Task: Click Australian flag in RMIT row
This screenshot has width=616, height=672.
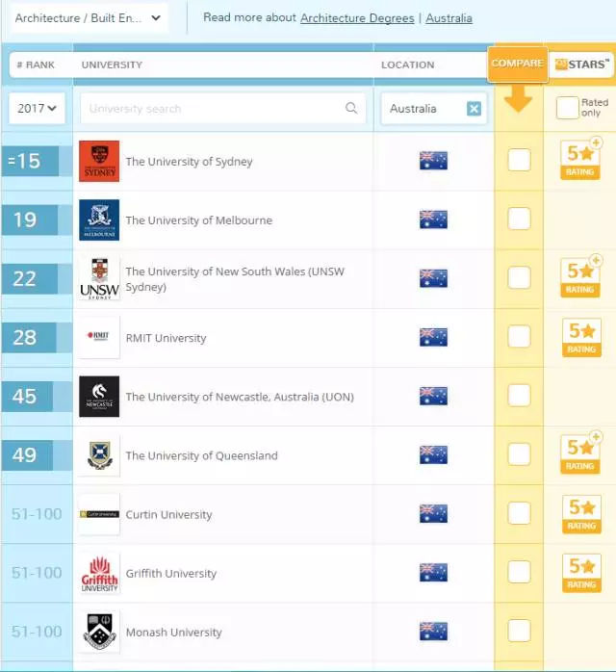Action: (433, 337)
